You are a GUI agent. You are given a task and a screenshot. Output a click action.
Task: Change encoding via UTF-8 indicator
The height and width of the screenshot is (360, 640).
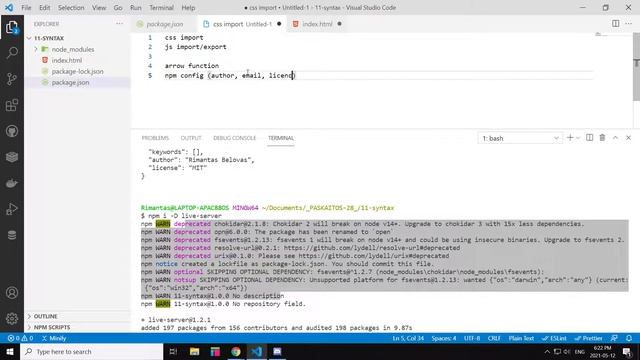472,338
